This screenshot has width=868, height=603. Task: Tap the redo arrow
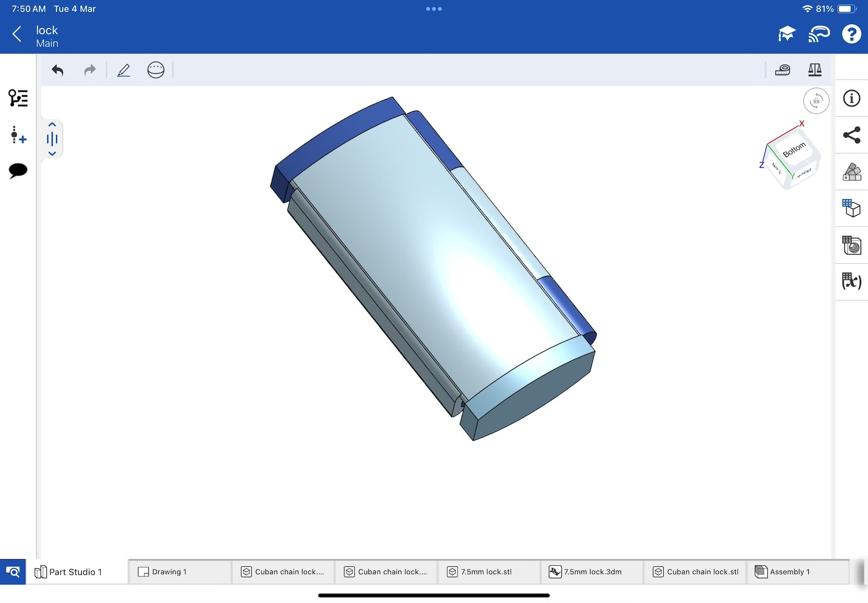click(90, 70)
